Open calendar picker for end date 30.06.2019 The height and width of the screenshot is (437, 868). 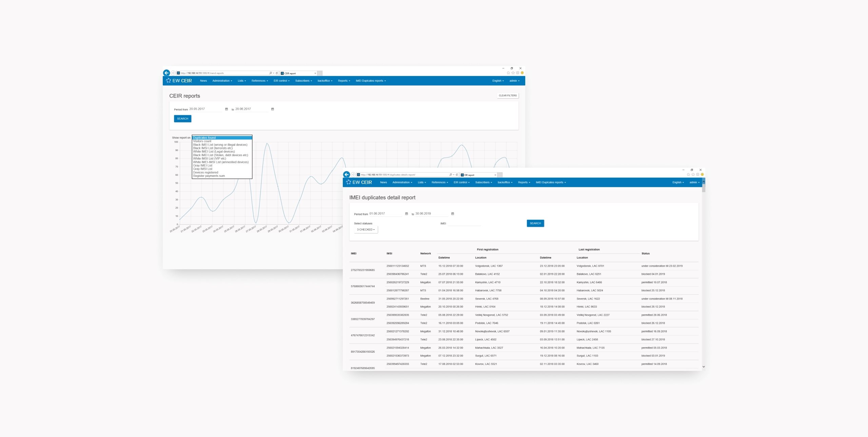453,214
